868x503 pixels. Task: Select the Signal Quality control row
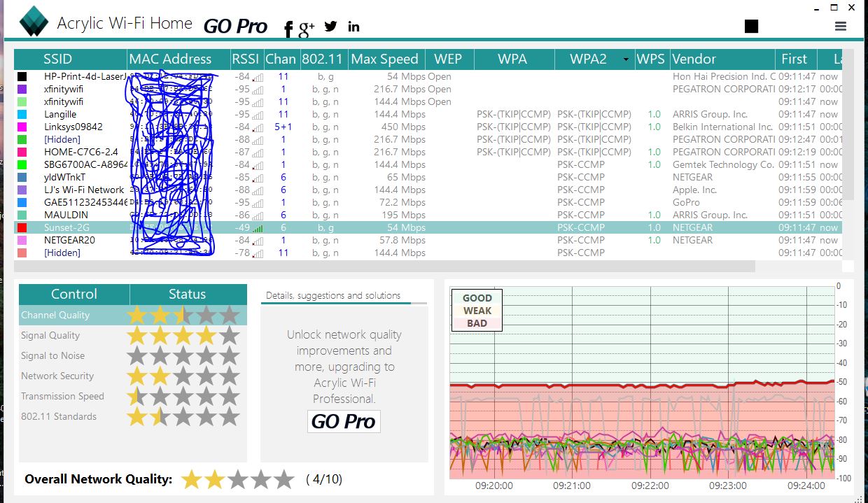click(x=133, y=336)
